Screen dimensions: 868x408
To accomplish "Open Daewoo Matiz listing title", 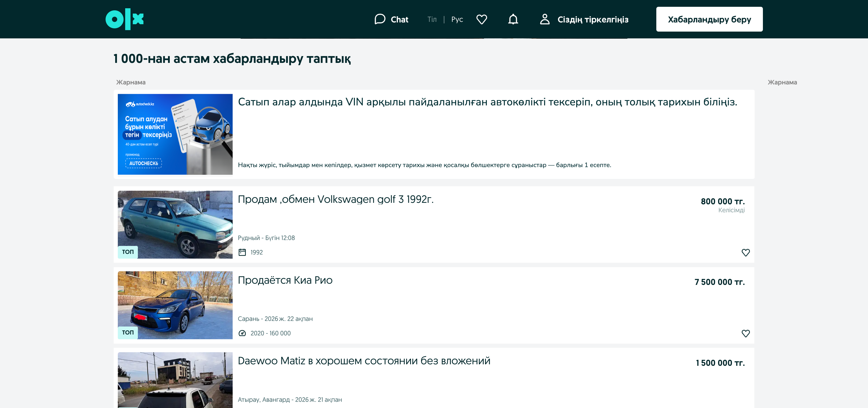I will point(363,360).
